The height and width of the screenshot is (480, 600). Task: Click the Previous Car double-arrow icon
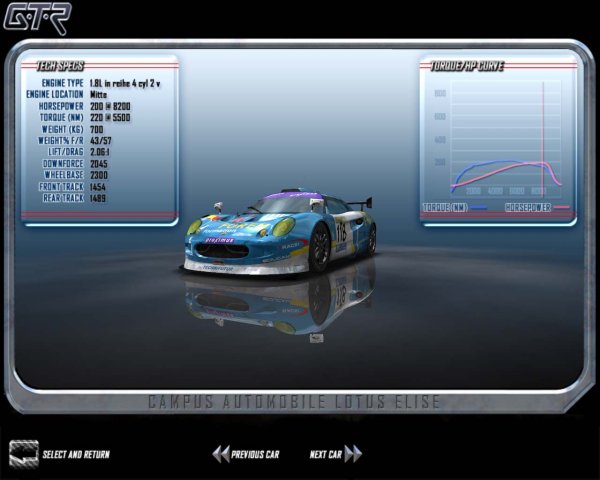click(220, 454)
